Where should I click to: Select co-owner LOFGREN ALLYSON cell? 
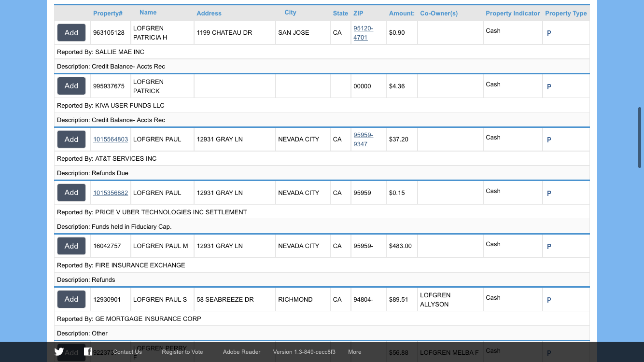point(450,299)
